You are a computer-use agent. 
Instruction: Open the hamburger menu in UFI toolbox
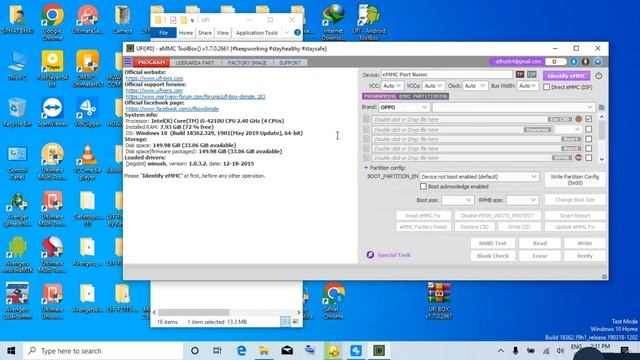128,62
